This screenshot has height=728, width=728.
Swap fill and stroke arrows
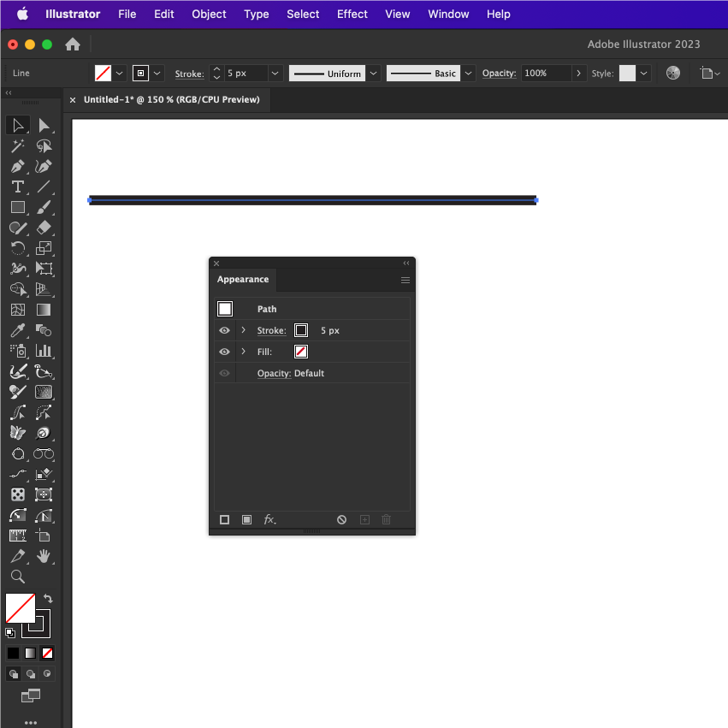tap(48, 599)
